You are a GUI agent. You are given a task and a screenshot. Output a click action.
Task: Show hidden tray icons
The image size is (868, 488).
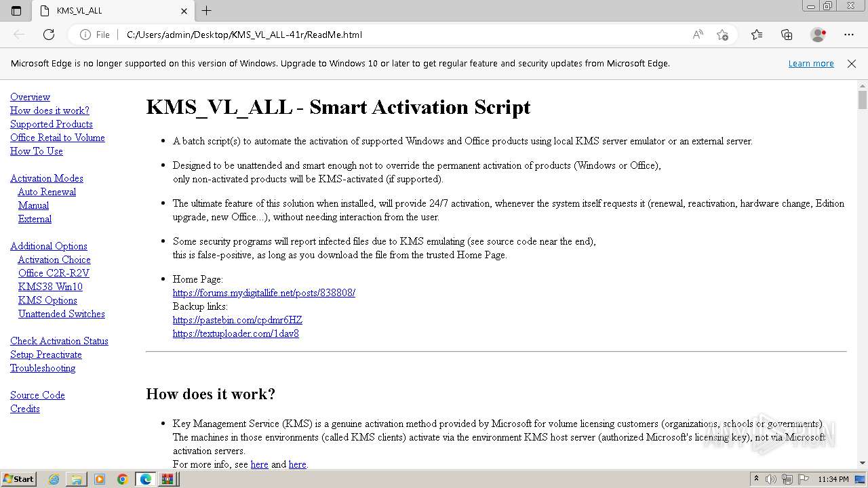click(756, 479)
